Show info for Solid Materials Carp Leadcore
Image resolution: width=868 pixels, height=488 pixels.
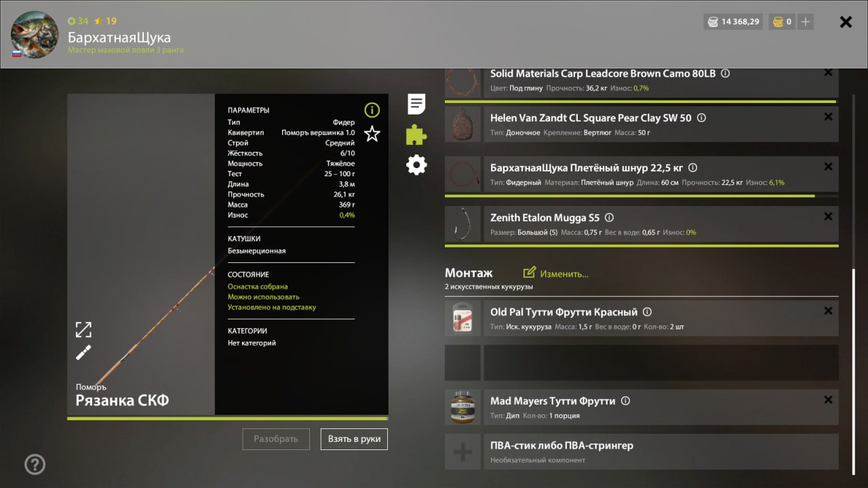tap(725, 73)
